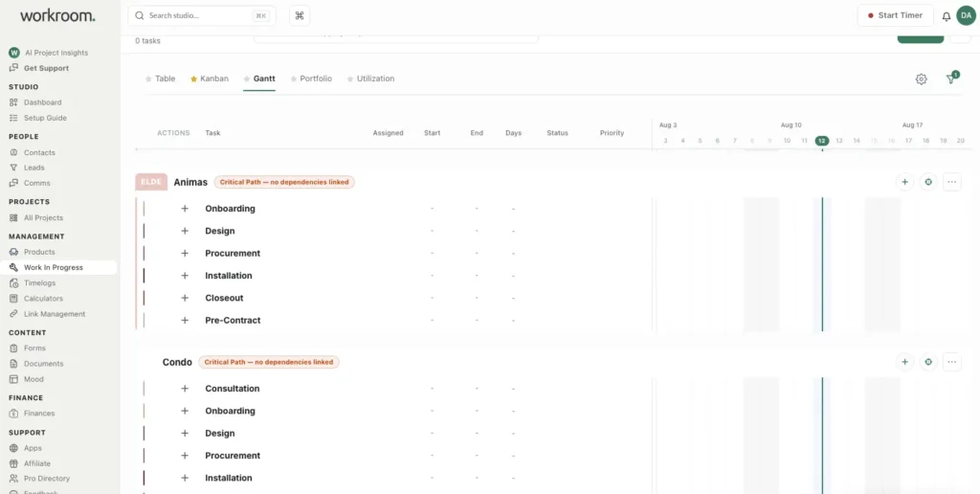Image resolution: width=980 pixels, height=494 pixels.
Task: Expand the Animas Procurement phase
Action: (x=185, y=254)
